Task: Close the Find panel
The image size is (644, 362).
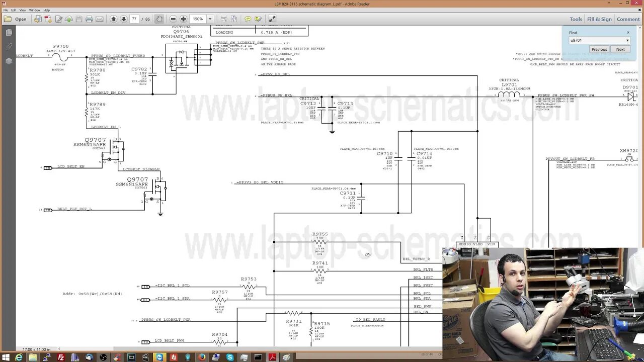Action: (x=628, y=33)
